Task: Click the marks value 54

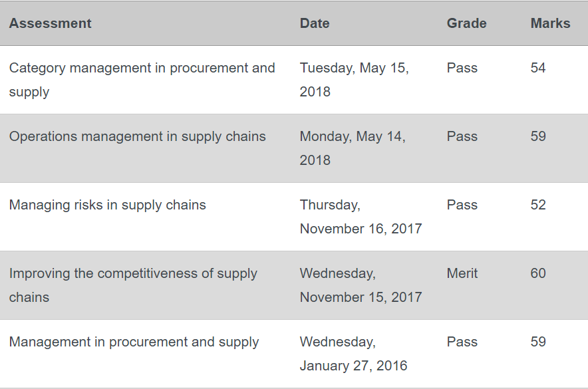Action: tap(537, 68)
